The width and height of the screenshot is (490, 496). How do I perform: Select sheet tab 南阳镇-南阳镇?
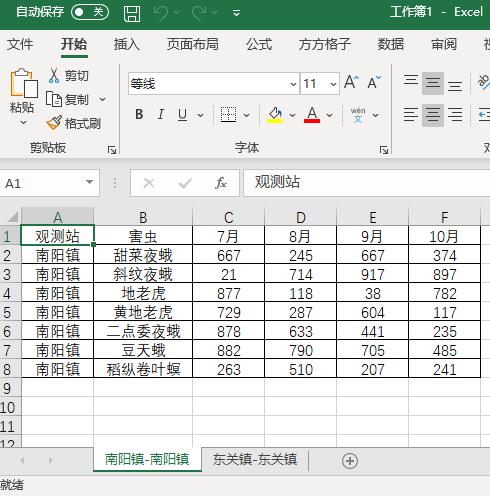[147, 460]
